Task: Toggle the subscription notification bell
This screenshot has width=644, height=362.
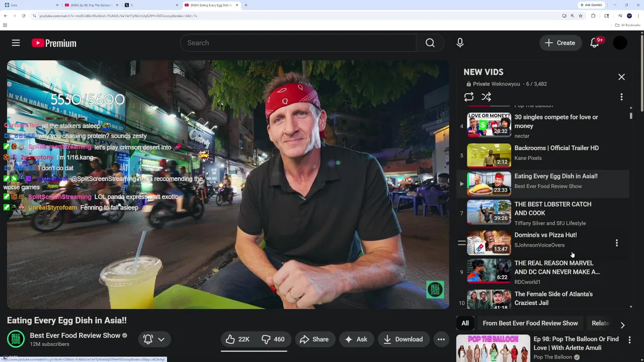Action: [148, 339]
